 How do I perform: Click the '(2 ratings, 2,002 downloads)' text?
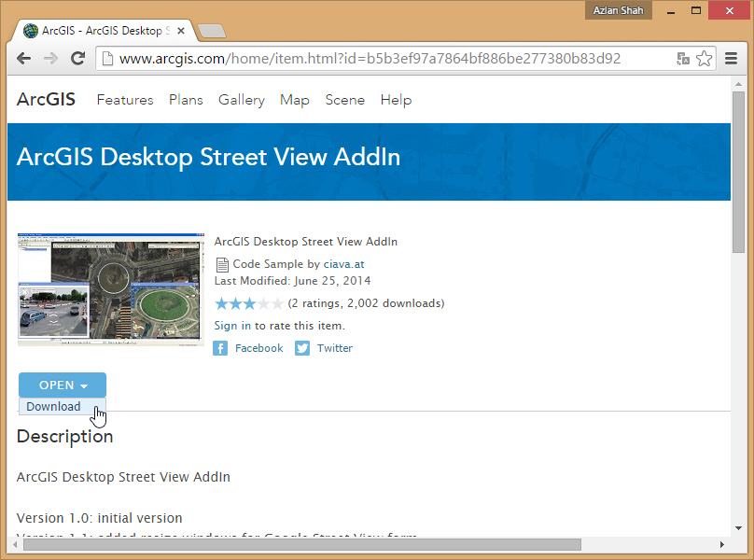(366, 303)
